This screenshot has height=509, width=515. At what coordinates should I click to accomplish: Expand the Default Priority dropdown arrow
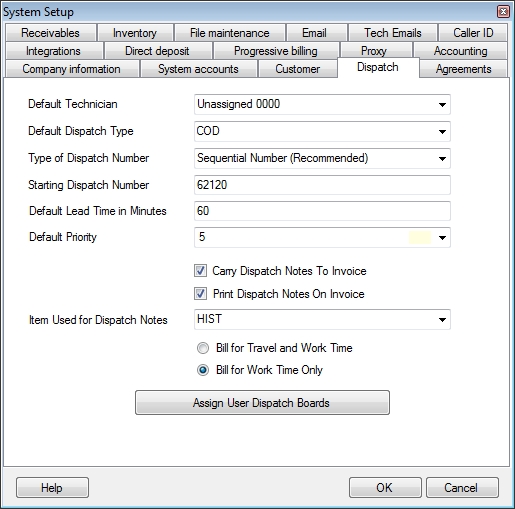[442, 238]
